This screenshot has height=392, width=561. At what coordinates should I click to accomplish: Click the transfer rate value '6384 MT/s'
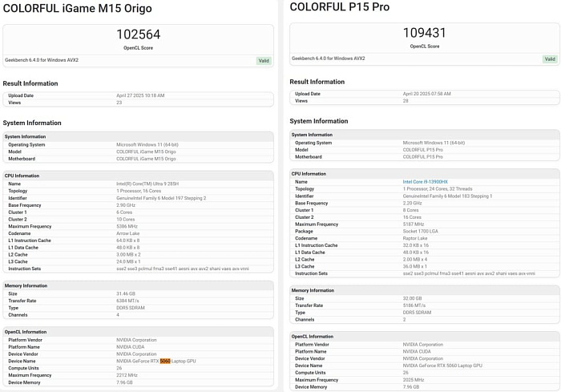(x=127, y=301)
